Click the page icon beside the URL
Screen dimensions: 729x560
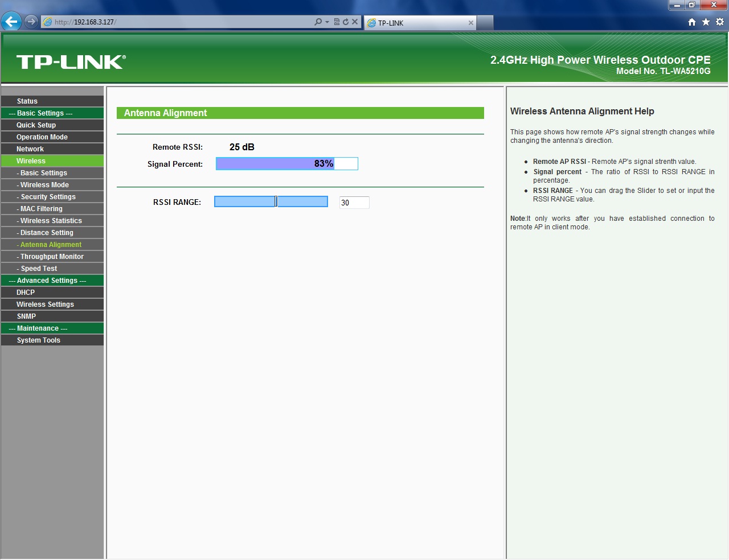pyautogui.click(x=48, y=22)
